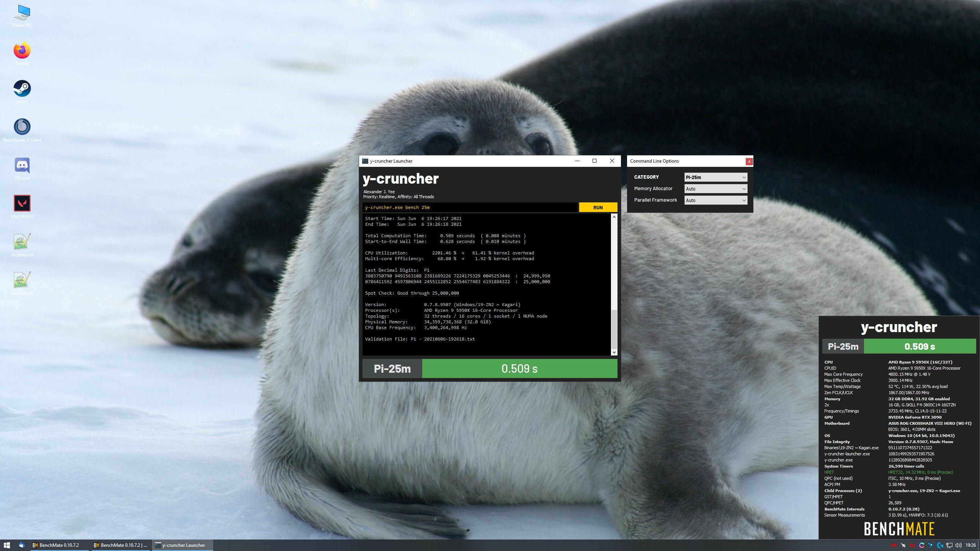Open the Memory Allocator dropdown
The image size is (980, 551).
pos(715,189)
